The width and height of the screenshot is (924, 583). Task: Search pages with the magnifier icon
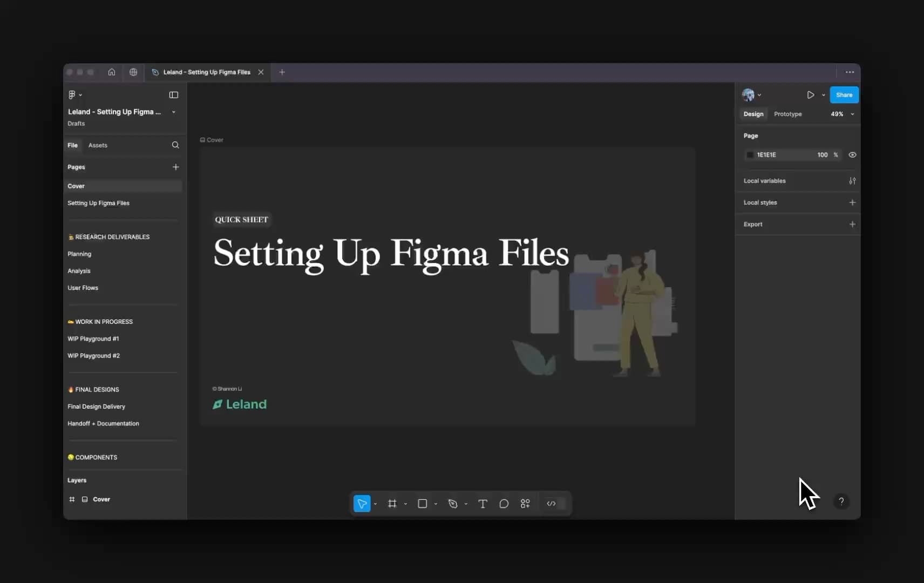[175, 145]
